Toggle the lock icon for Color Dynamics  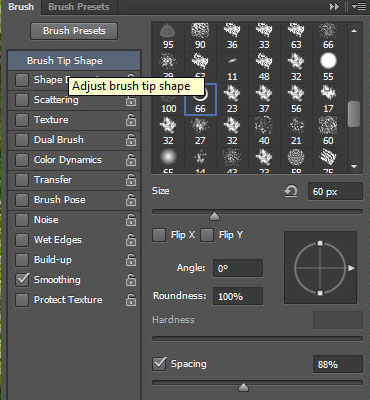pyautogui.click(x=131, y=160)
